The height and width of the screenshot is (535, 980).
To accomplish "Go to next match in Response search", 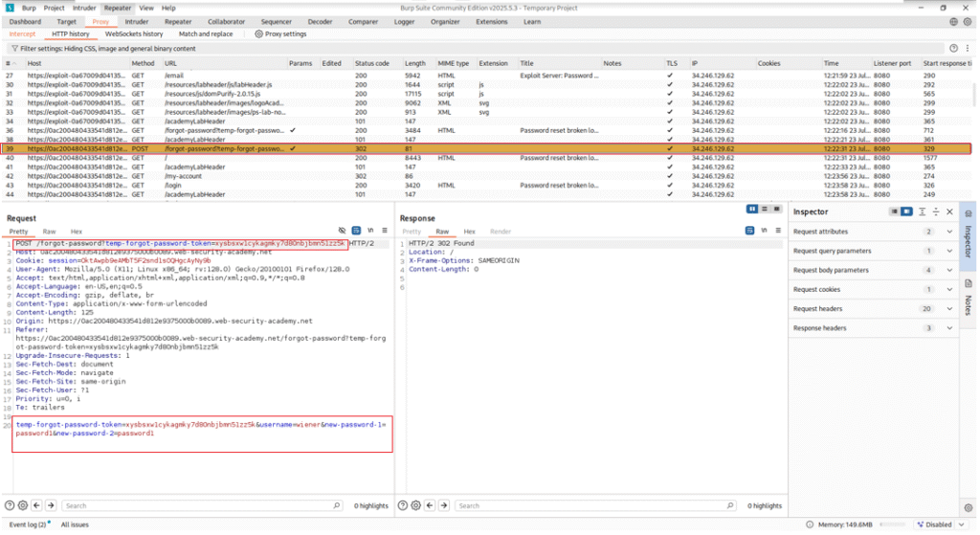I will coord(444,505).
